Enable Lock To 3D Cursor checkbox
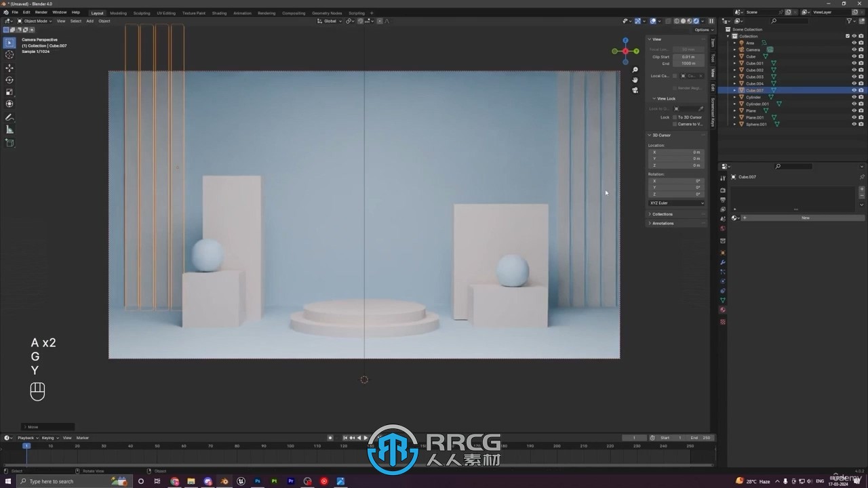Viewport: 868px width, 488px height. [675, 117]
